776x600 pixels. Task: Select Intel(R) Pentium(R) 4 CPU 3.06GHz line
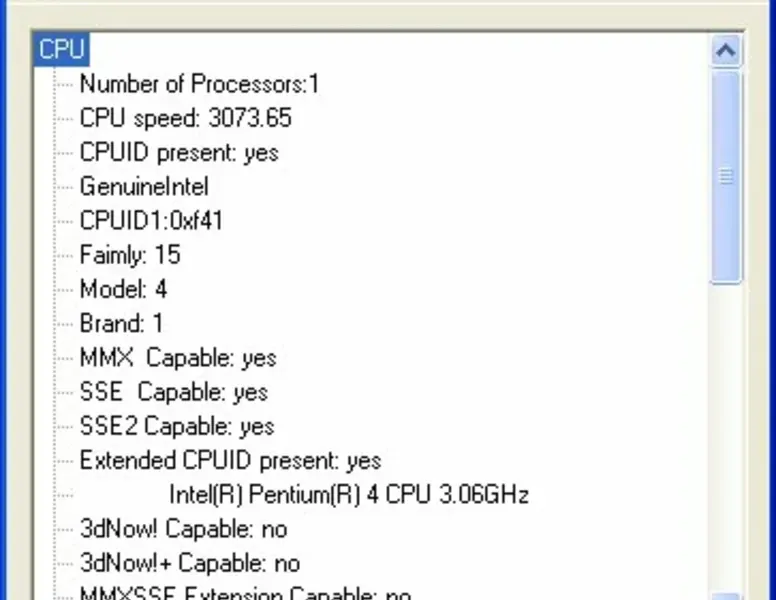pyautogui.click(x=349, y=495)
